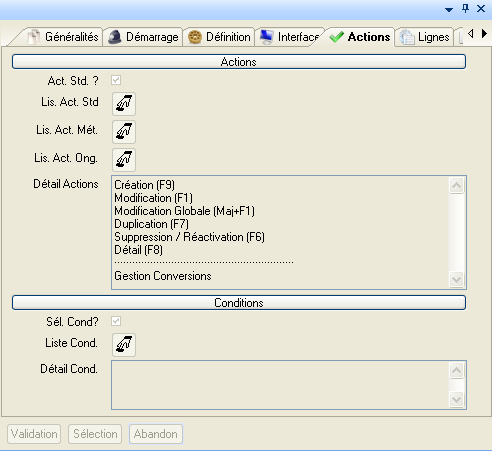Open the Lis. Act. Ong. list icon
This screenshot has height=451, width=492.
point(124,160)
